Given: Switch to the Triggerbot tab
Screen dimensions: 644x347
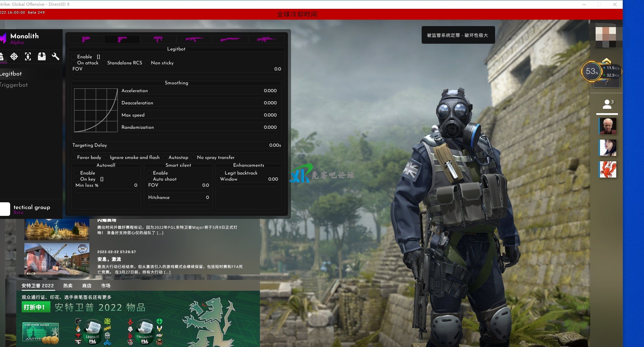Looking at the screenshot, I should click(x=14, y=85).
